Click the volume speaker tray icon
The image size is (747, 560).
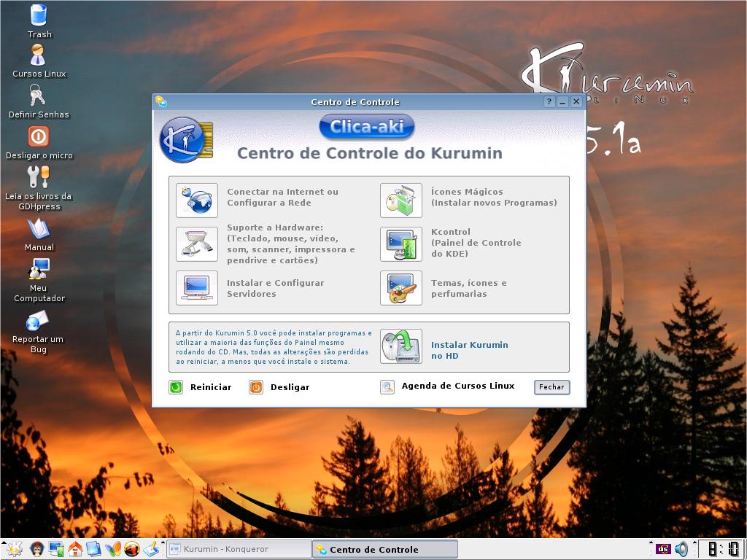(682, 549)
